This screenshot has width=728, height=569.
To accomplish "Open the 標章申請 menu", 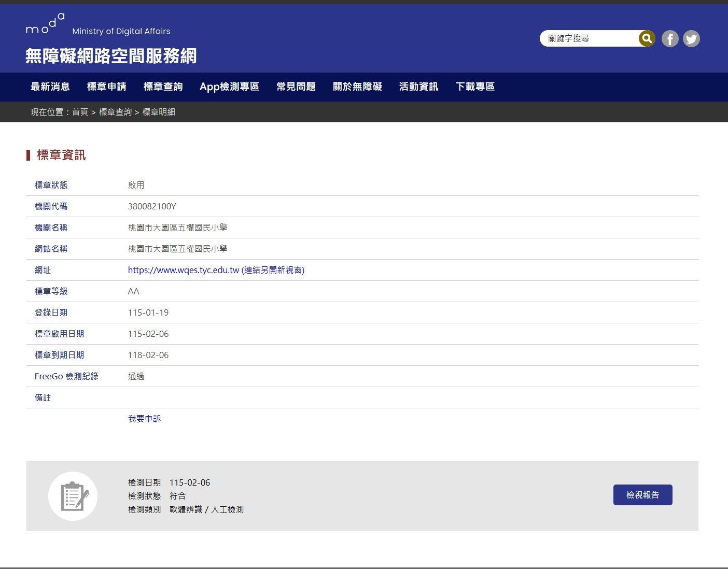I will [107, 87].
